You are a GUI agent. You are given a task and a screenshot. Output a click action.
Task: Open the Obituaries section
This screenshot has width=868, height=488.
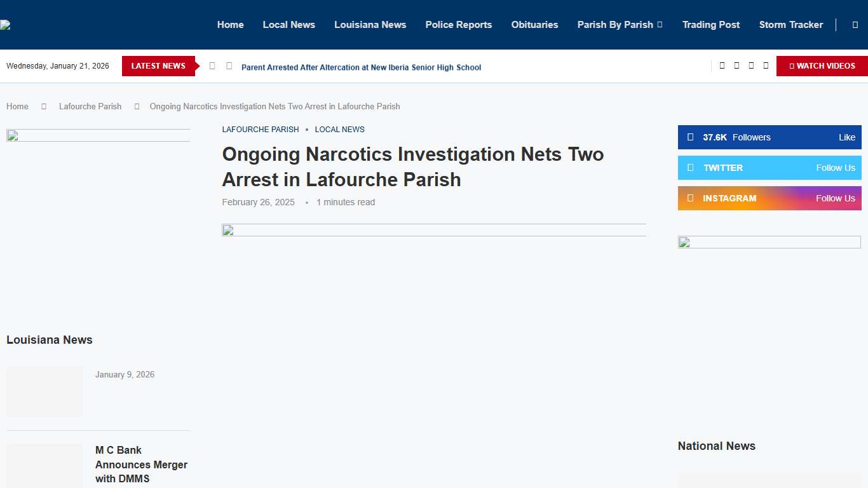tap(534, 25)
